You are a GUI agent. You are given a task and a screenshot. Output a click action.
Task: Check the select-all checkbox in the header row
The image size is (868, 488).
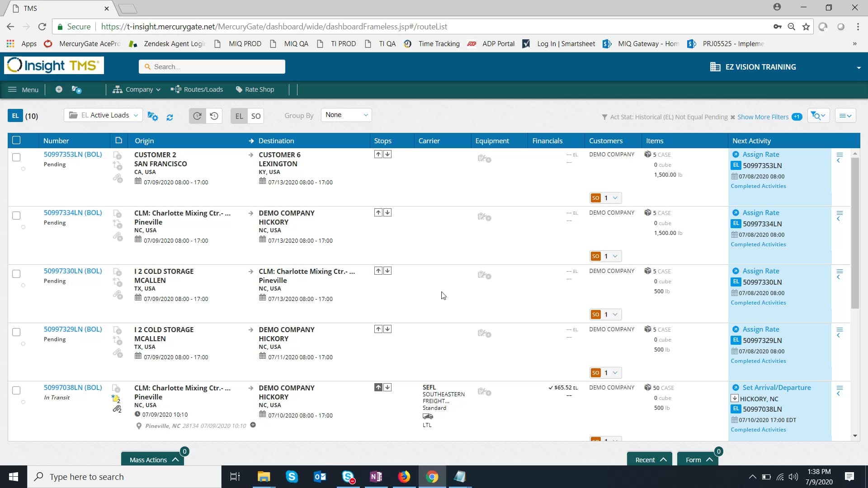coord(16,140)
